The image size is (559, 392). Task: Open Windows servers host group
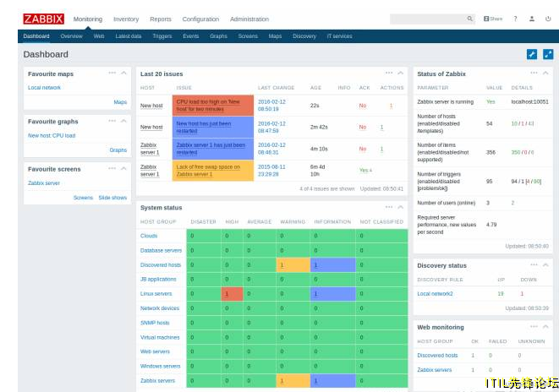(x=160, y=366)
